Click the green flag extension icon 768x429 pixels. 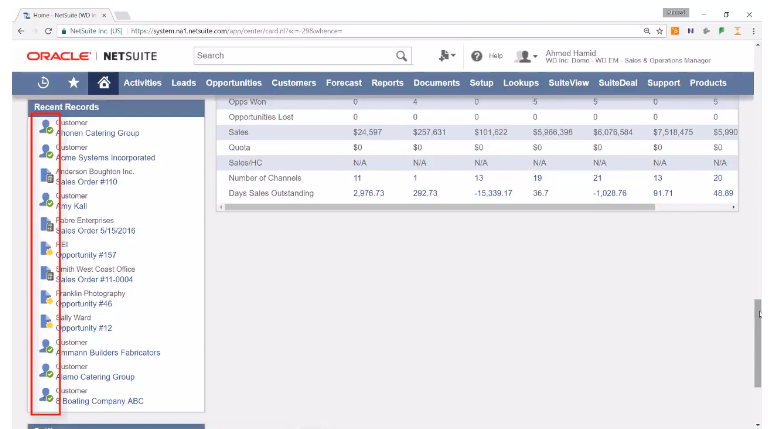pos(721,31)
